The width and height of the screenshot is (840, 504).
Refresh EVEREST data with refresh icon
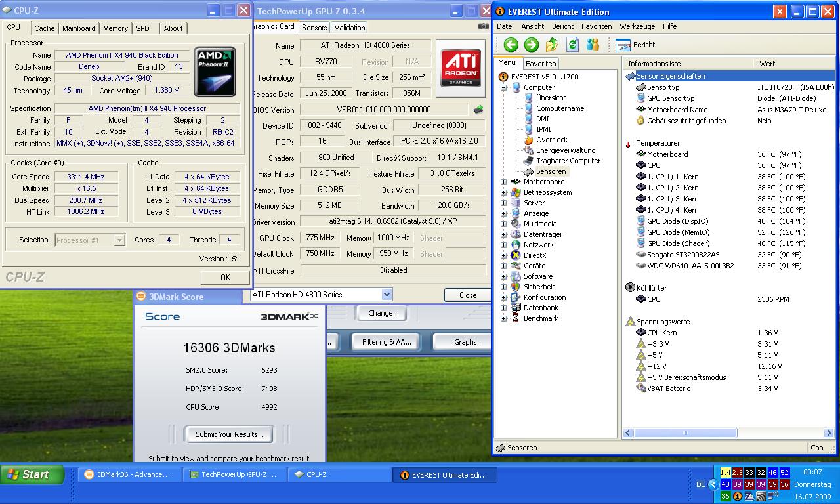[x=572, y=45]
